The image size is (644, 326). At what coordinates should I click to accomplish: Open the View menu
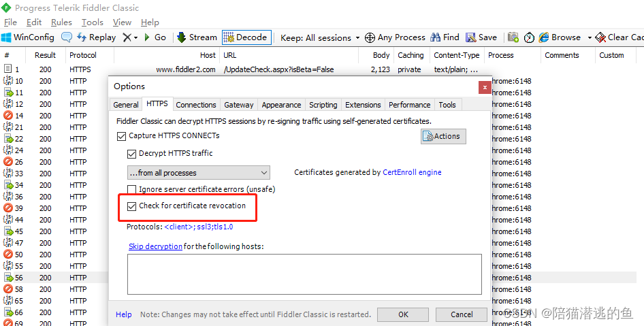[122, 22]
